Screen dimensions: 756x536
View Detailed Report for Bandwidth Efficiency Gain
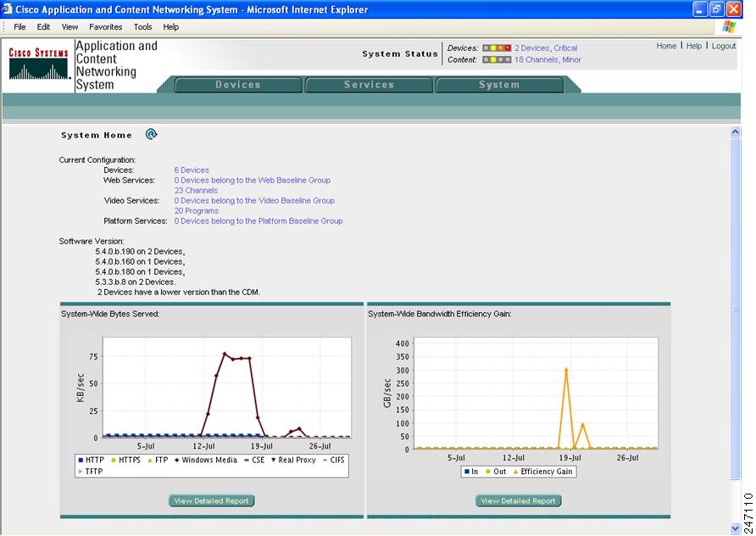click(518, 500)
